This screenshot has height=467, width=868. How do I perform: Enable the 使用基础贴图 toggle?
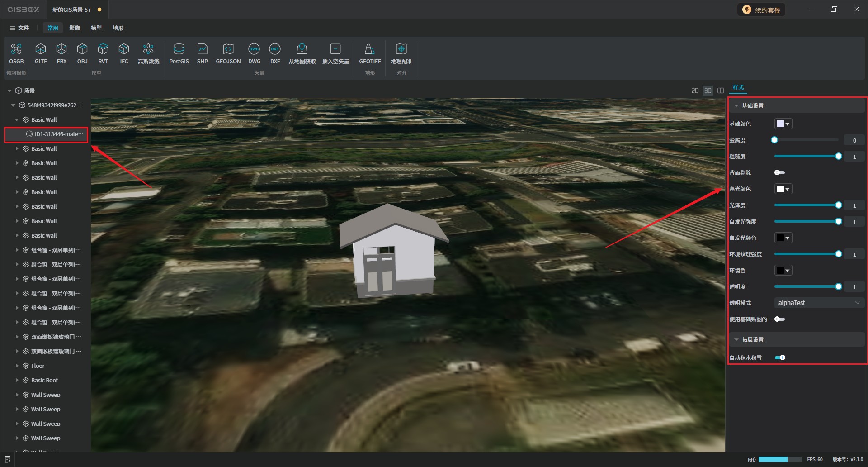[779, 319]
